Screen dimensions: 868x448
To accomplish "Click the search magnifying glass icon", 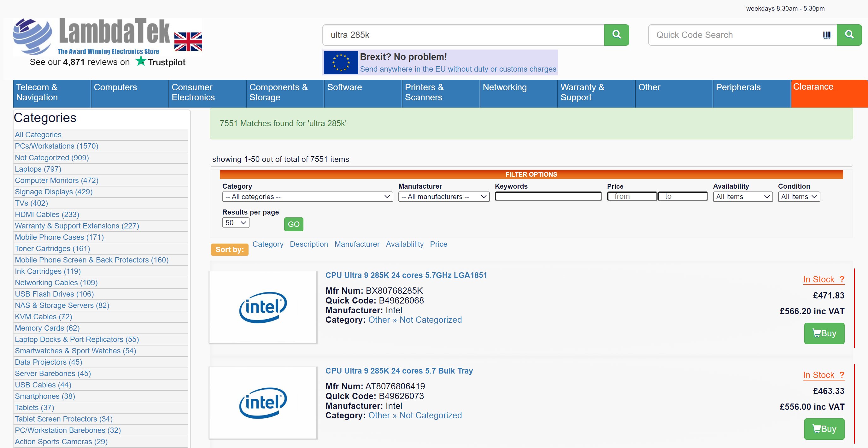I will (x=616, y=34).
